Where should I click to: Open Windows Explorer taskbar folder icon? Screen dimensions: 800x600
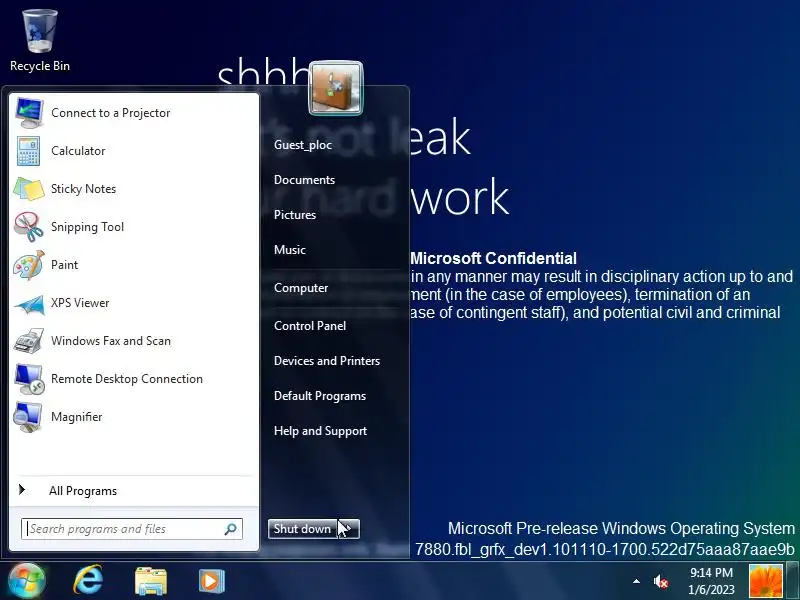(151, 581)
